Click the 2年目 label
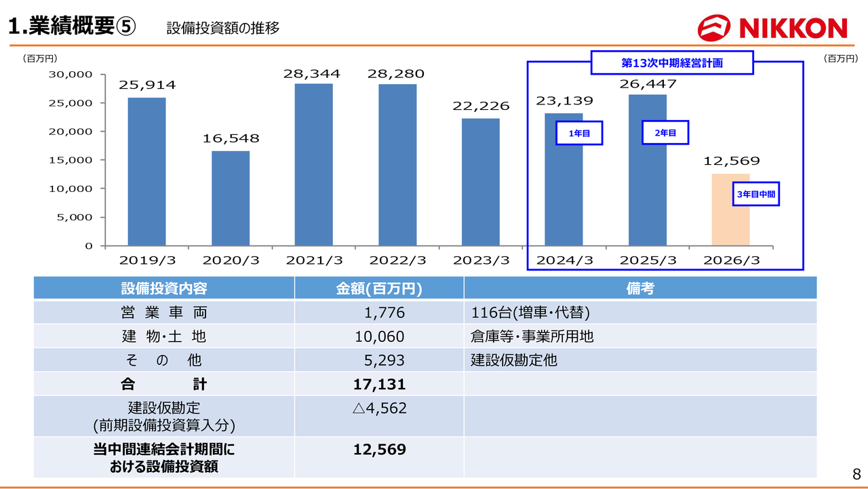The image size is (868, 489). pos(665,134)
